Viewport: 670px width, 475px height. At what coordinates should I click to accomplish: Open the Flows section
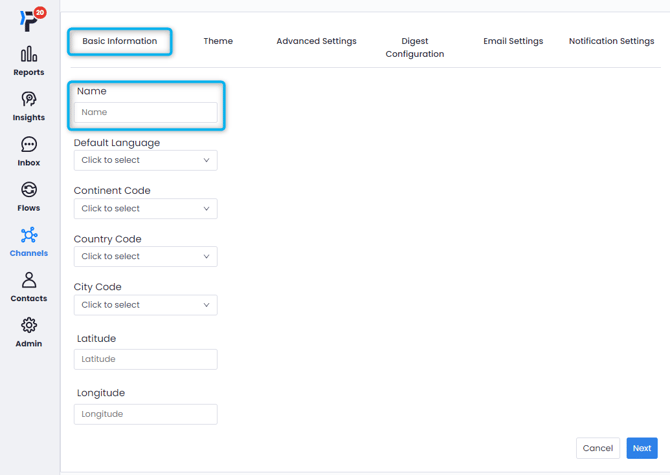click(x=29, y=195)
